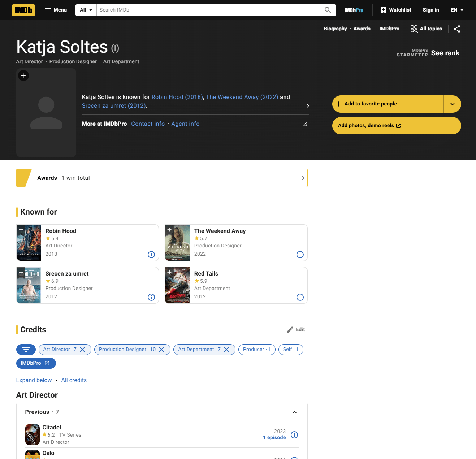Open the Watchlist

tap(396, 10)
